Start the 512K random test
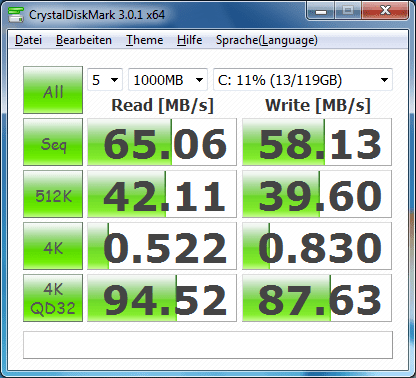Screen dimensions: 416x378 click(x=53, y=194)
